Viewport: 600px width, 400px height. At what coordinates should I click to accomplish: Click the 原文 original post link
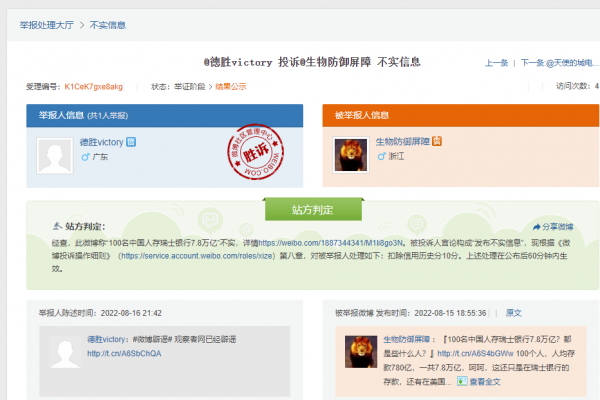click(513, 312)
